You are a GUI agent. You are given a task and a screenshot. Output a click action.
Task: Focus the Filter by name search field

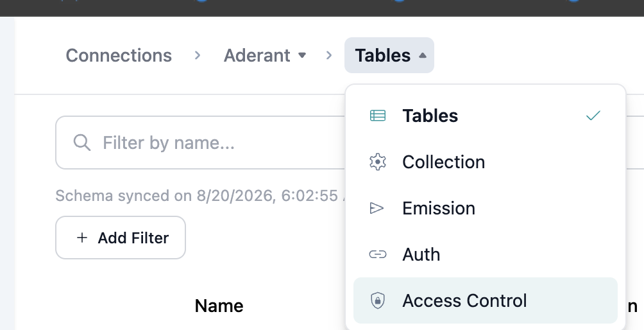(x=200, y=143)
